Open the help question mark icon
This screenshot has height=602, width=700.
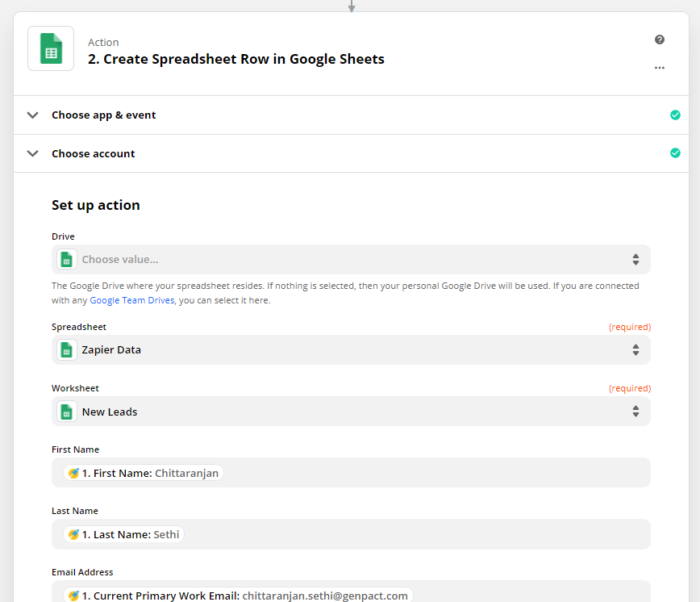click(x=660, y=40)
